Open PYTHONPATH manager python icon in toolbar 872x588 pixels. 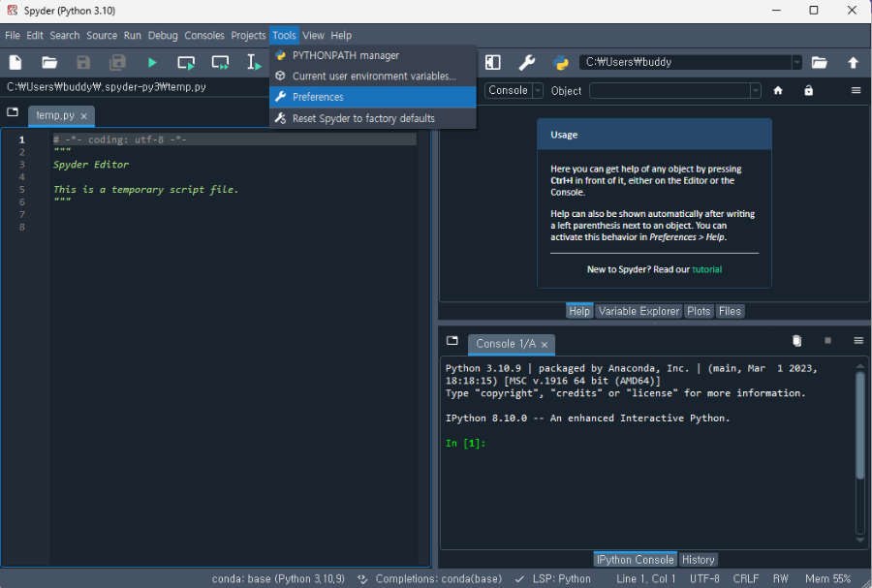click(561, 62)
